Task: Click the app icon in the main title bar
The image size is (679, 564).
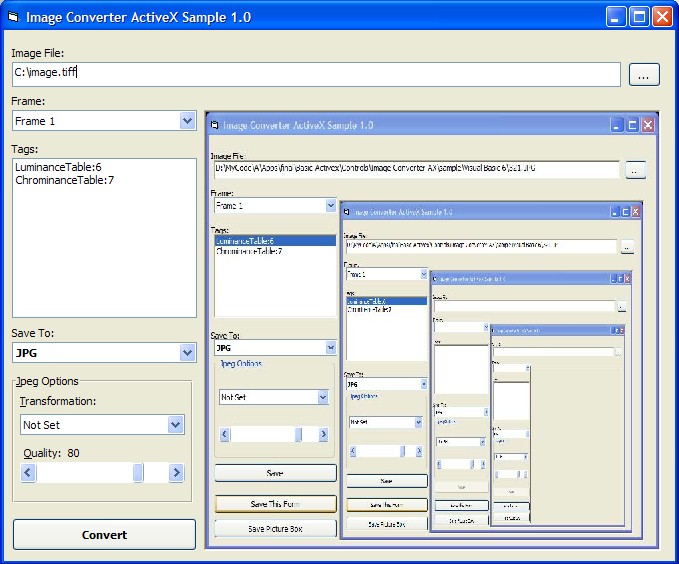Action: tap(13, 17)
